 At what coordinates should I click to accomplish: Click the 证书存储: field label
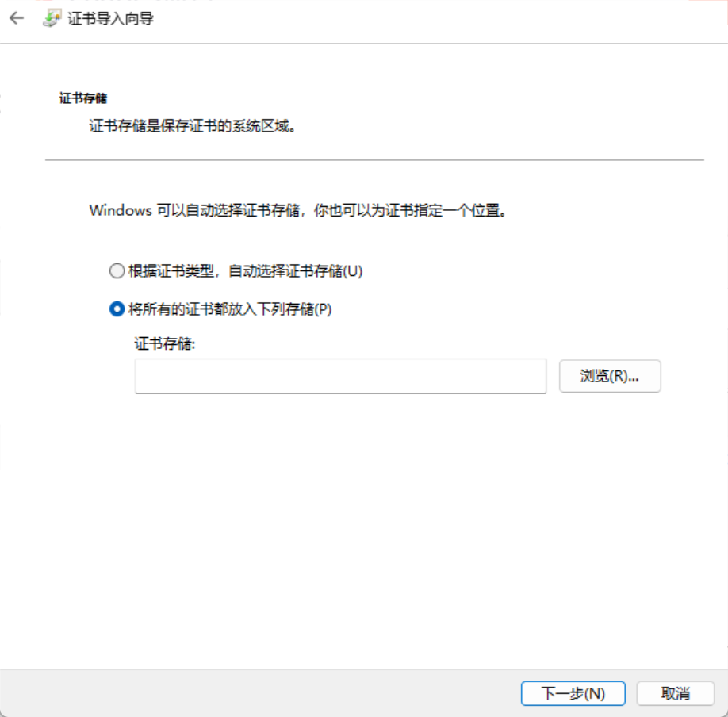click(165, 343)
